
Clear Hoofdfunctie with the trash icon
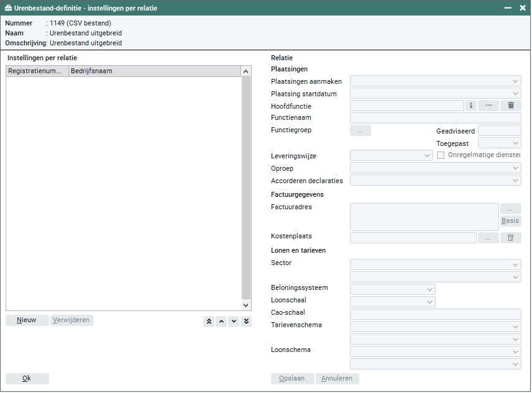click(x=511, y=106)
